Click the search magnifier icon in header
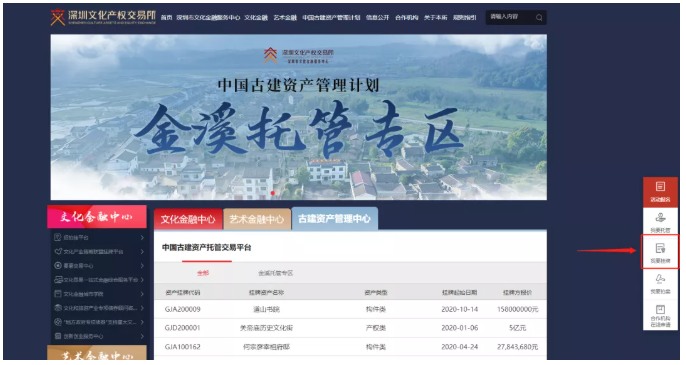 [539, 18]
